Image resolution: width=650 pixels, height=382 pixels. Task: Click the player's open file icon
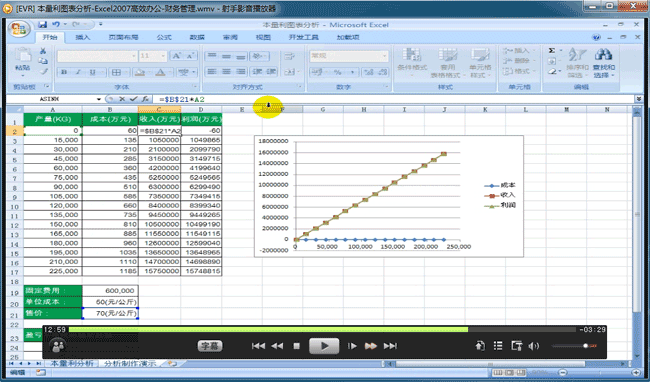[x=480, y=346]
